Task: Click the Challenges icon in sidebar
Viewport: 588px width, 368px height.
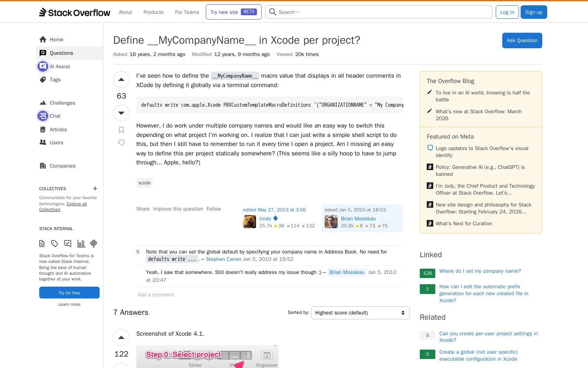Action: click(43, 103)
